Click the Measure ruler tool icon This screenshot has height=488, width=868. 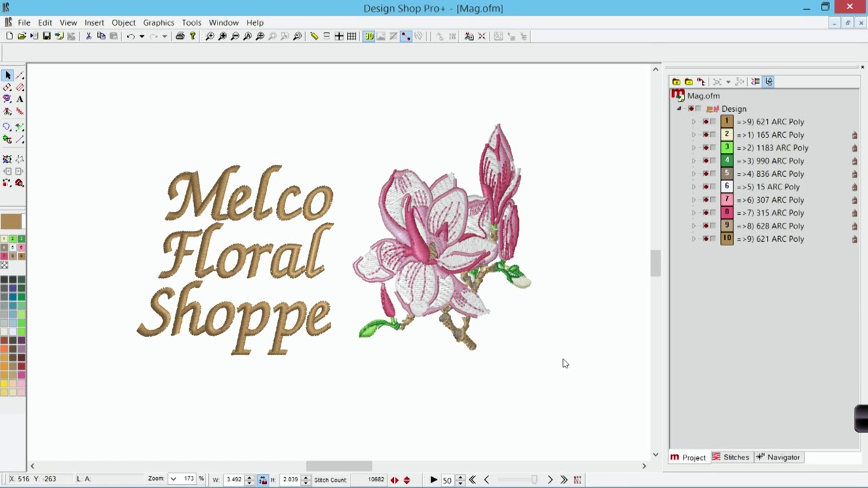pyautogui.click(x=314, y=36)
